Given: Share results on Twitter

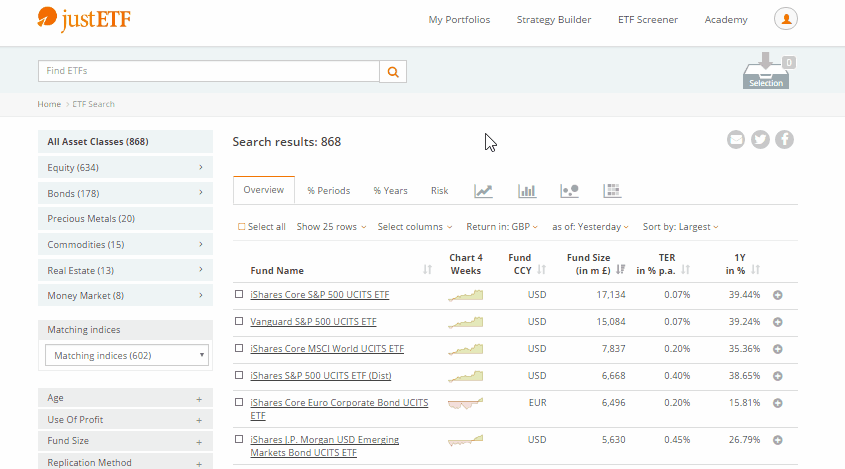Looking at the screenshot, I should pyautogui.click(x=760, y=140).
